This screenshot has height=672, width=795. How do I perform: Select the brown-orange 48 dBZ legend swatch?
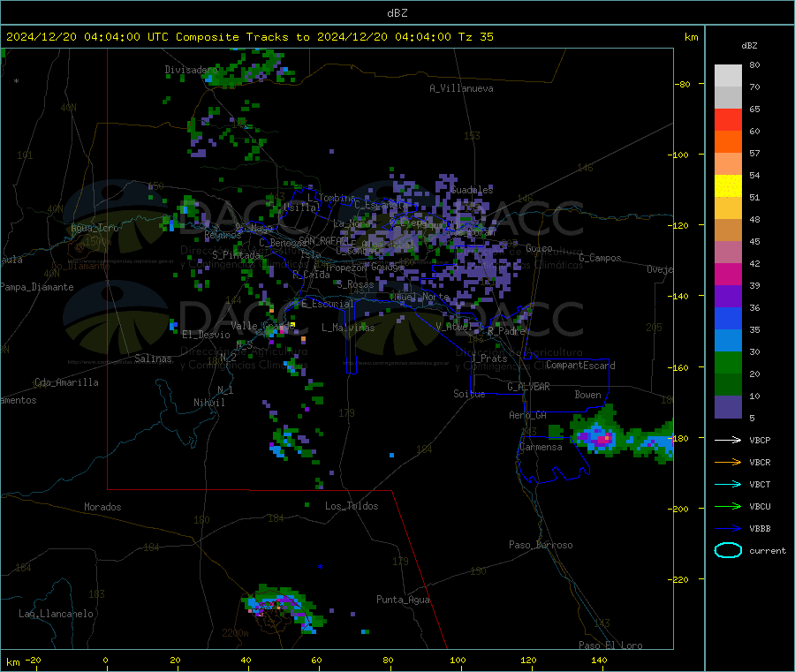coord(728,230)
